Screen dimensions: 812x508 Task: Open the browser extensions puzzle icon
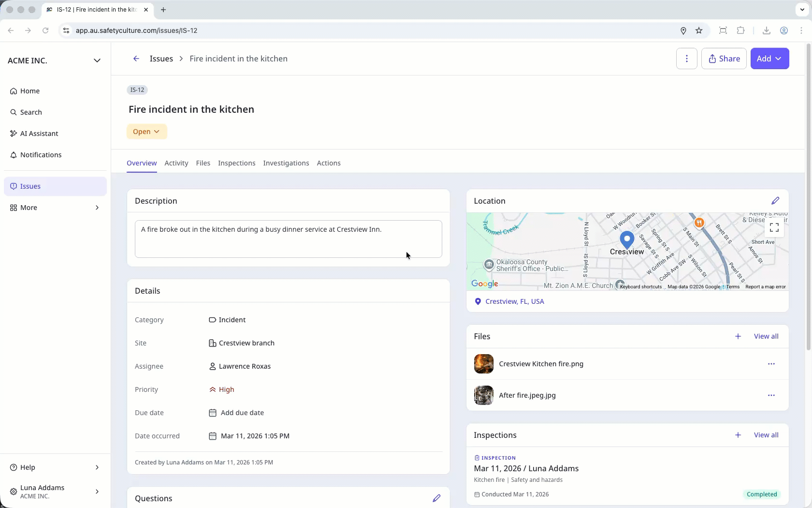[740, 30]
